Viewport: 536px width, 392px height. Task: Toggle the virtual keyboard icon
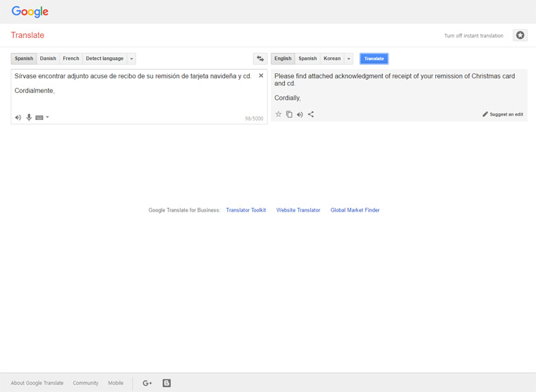coord(39,118)
